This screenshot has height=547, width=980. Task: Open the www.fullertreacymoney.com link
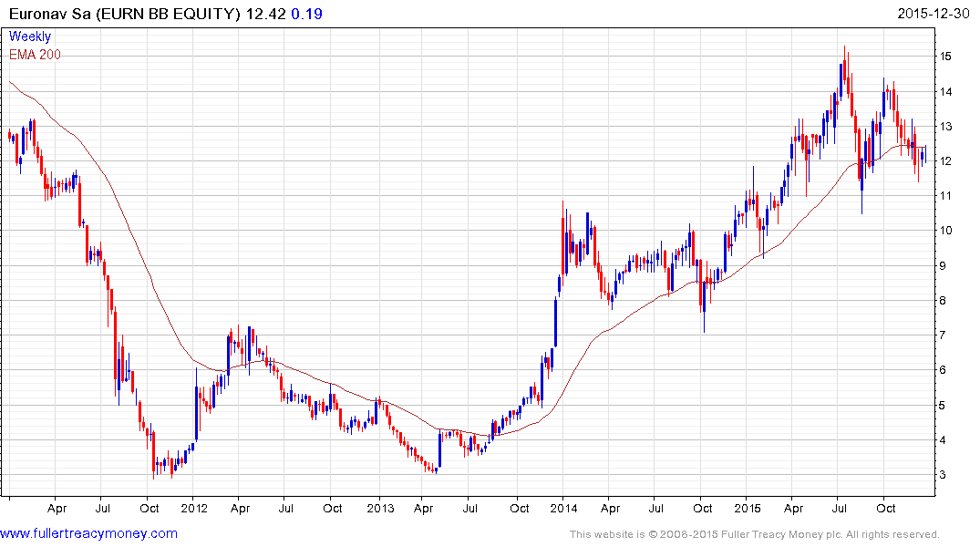[88, 533]
